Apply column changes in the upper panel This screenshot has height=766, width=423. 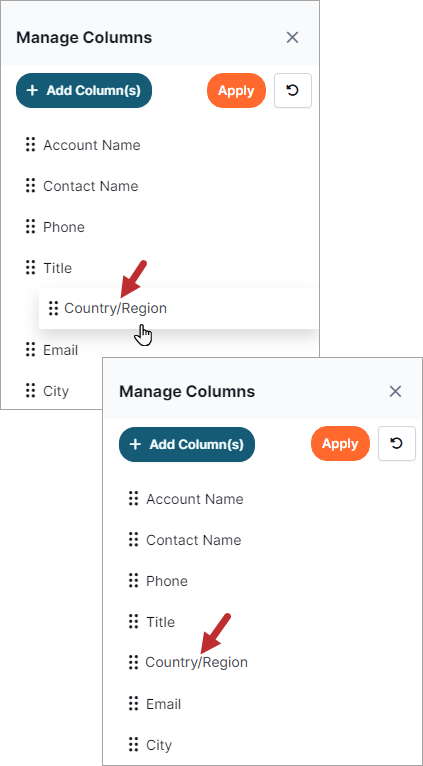[x=236, y=90]
